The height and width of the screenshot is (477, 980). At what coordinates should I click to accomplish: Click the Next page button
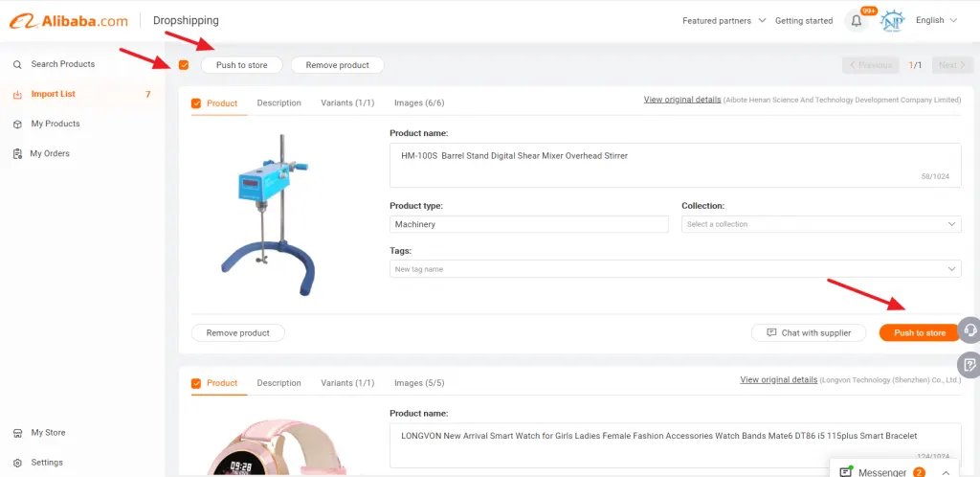(x=952, y=65)
